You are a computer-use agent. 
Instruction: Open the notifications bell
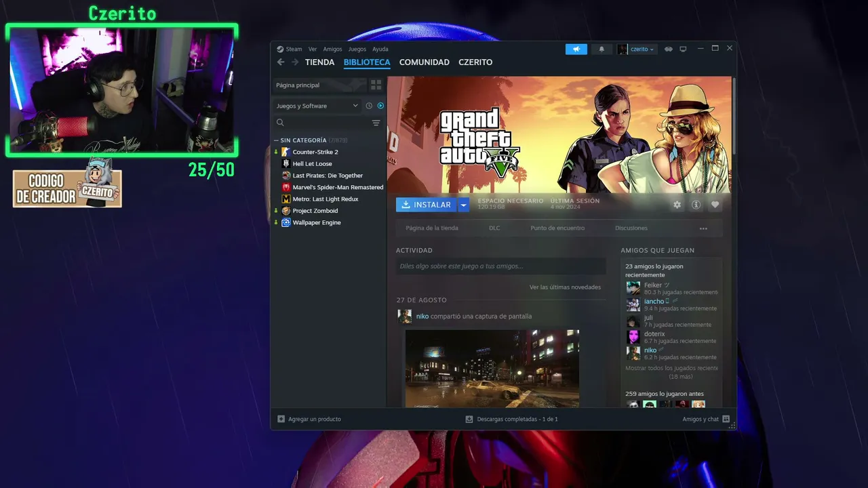click(x=601, y=49)
